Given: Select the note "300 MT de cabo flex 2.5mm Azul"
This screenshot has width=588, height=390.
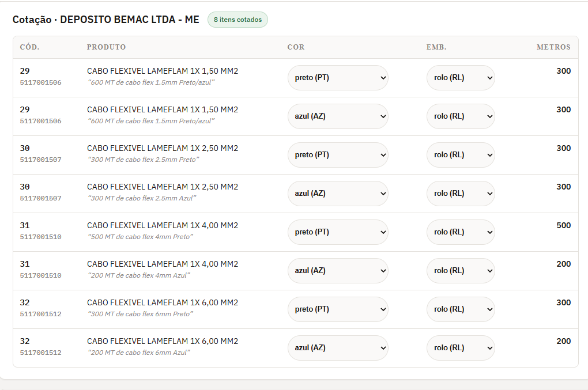Looking at the screenshot, I should coord(142,198).
